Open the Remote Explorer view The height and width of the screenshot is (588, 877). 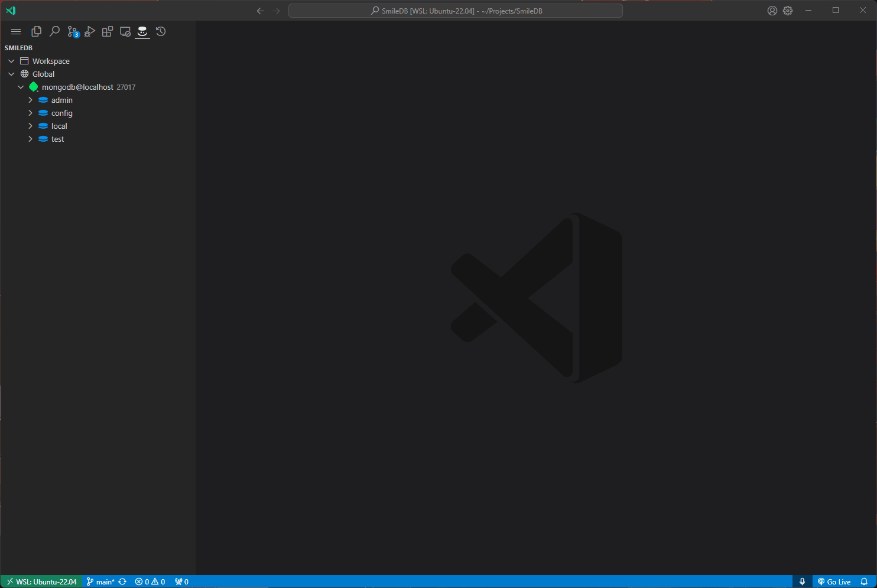click(x=125, y=31)
